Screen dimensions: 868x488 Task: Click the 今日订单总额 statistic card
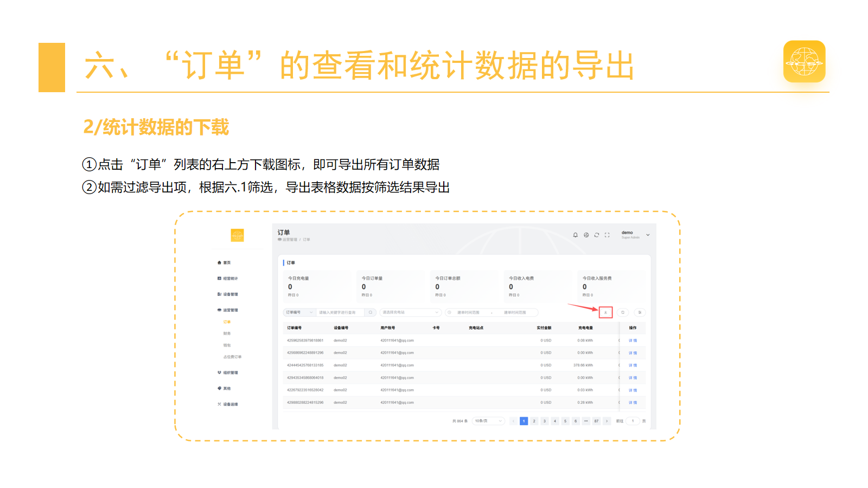tap(465, 286)
